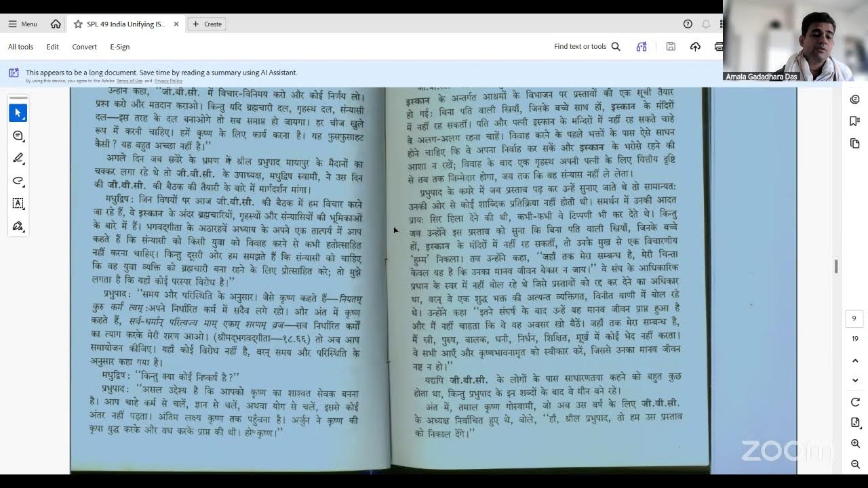The image size is (868, 488).
Task: Open the Convert tab
Action: pos(84,47)
